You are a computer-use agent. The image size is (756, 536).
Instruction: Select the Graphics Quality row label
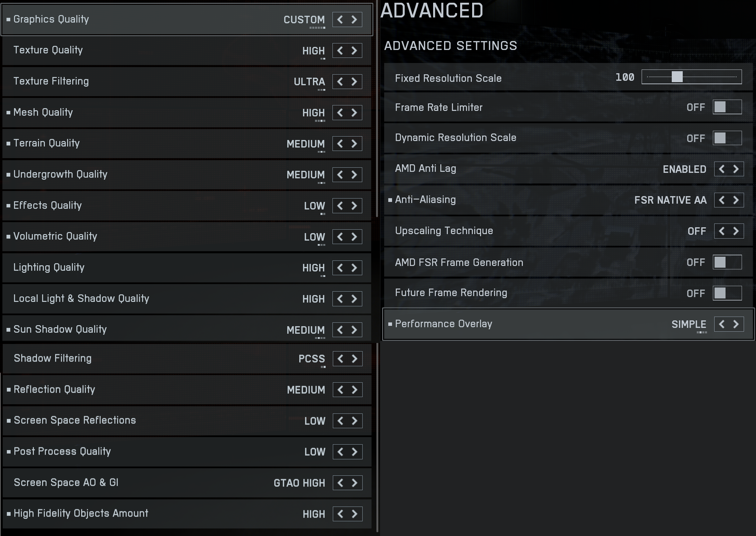click(x=51, y=19)
